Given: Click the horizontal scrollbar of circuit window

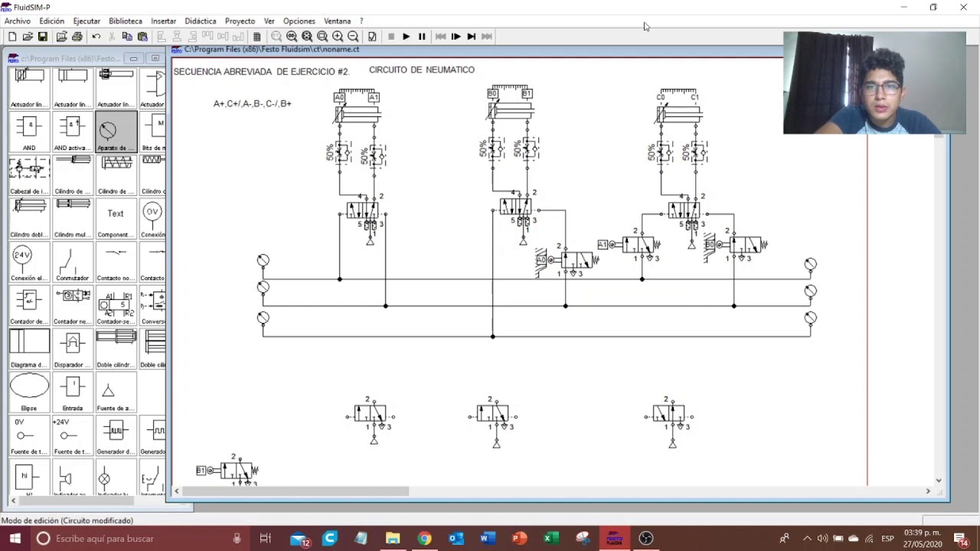Looking at the screenshot, I should coord(551,491).
